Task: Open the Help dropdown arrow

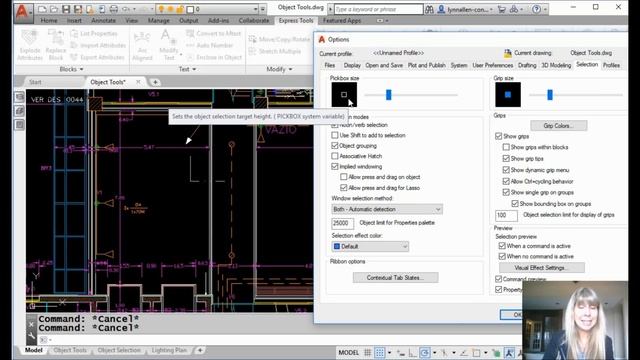Action: tap(545, 9)
